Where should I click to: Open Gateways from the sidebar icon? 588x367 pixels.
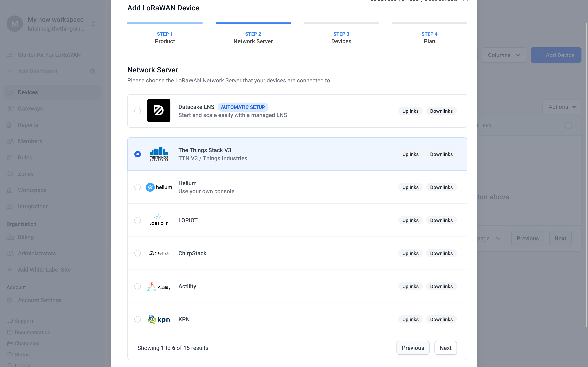click(10, 108)
